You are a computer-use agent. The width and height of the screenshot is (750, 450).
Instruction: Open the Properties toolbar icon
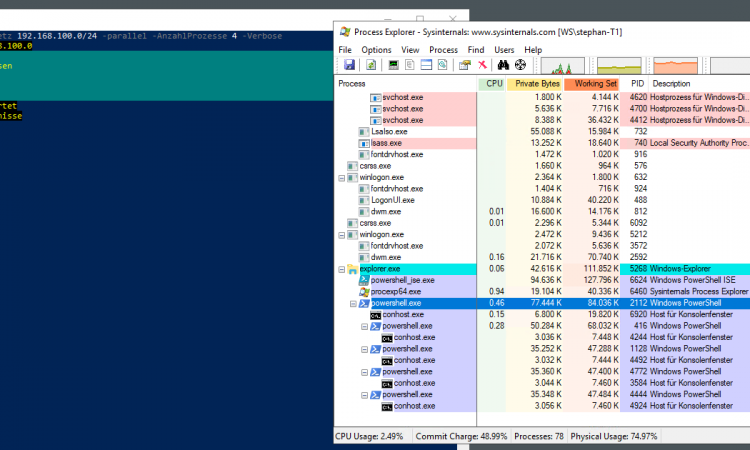tap(464, 65)
